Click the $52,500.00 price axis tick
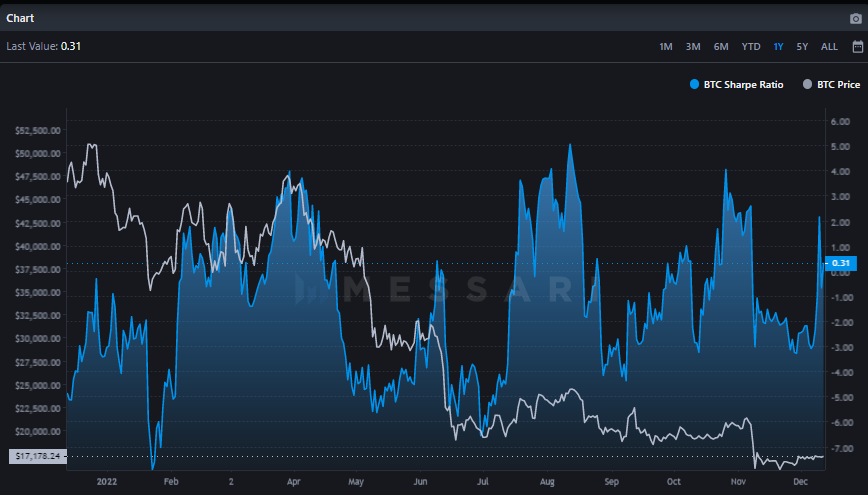868x495 pixels. click(38, 131)
